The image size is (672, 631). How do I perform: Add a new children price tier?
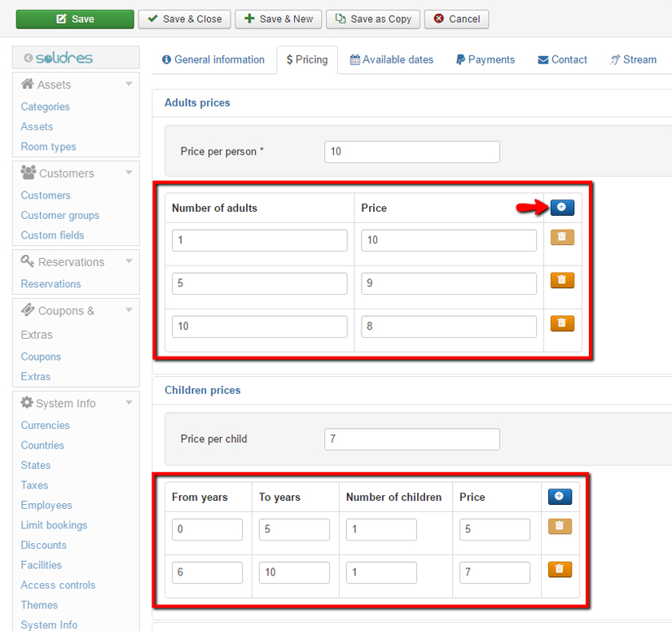click(560, 497)
